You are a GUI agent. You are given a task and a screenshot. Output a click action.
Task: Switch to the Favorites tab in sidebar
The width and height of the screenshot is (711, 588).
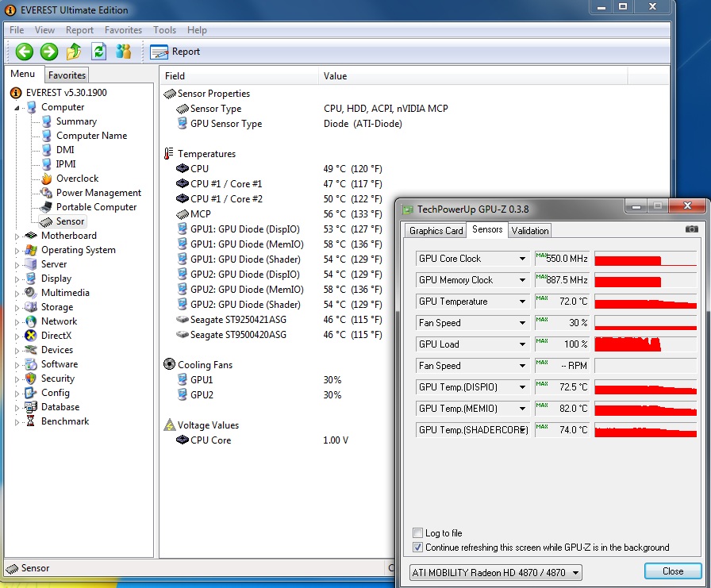(x=67, y=75)
